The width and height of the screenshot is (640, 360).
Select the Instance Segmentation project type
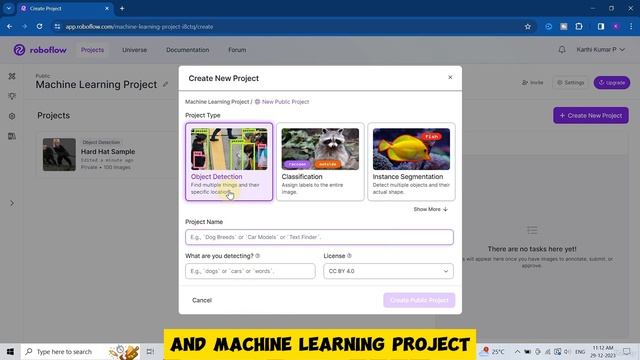coord(411,162)
